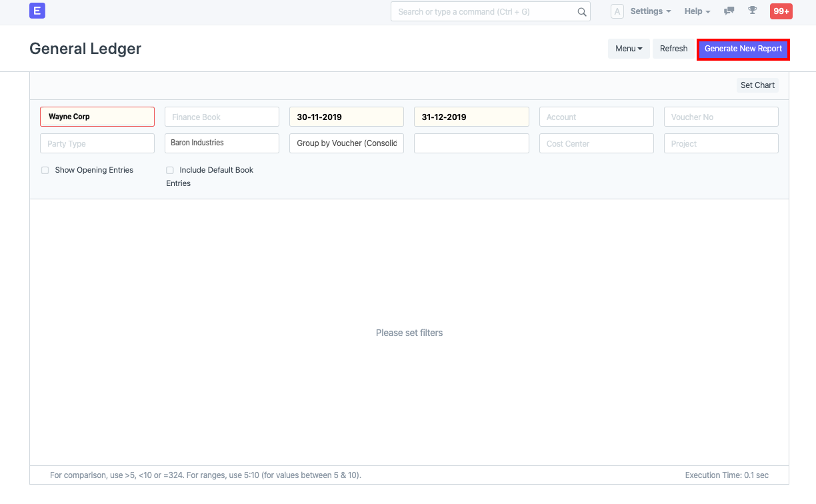Click the ERPNext home logo
The image size is (816, 504).
click(37, 11)
